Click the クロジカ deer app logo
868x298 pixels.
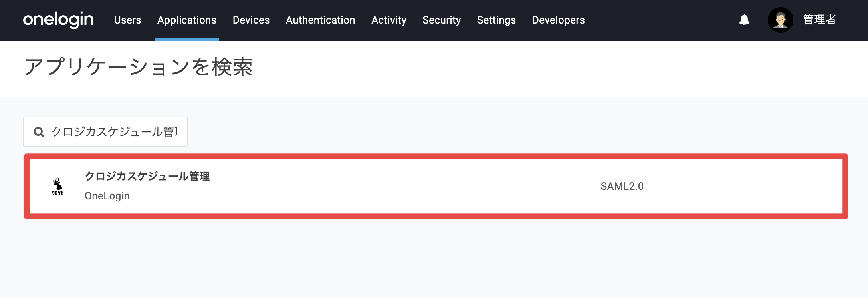[57, 187]
